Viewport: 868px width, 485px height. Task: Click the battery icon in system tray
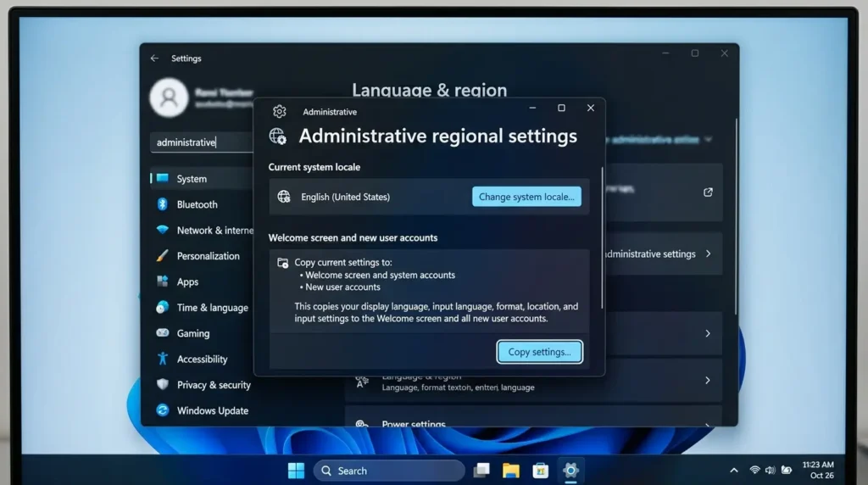coord(787,470)
